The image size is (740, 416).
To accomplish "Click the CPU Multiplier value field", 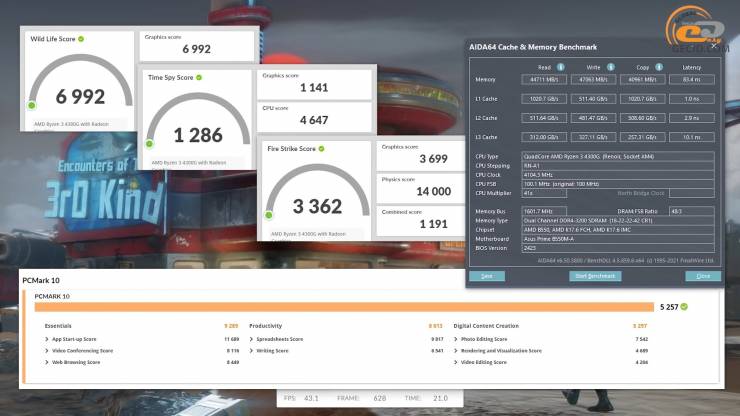I will (x=544, y=193).
